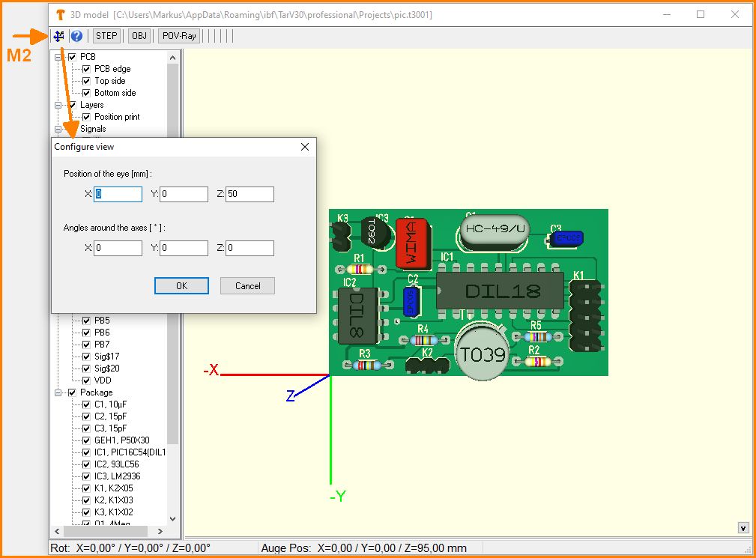Toggle the Top side checkbox

[86, 81]
